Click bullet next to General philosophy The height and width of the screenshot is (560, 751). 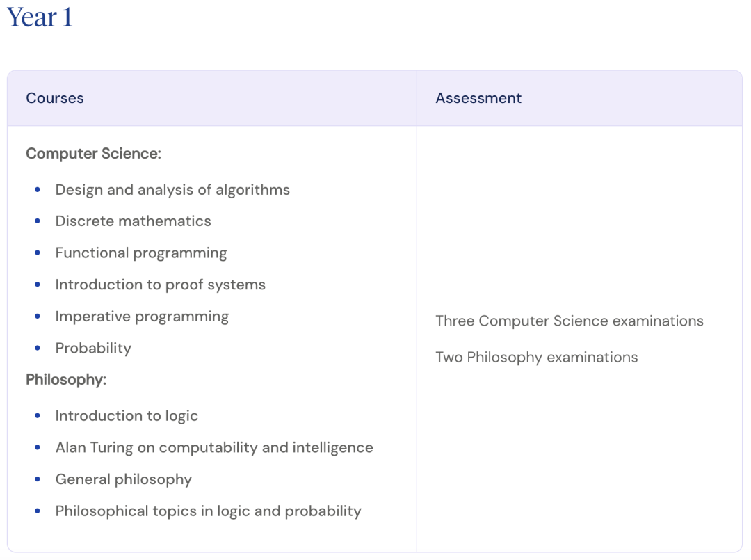[x=38, y=479]
